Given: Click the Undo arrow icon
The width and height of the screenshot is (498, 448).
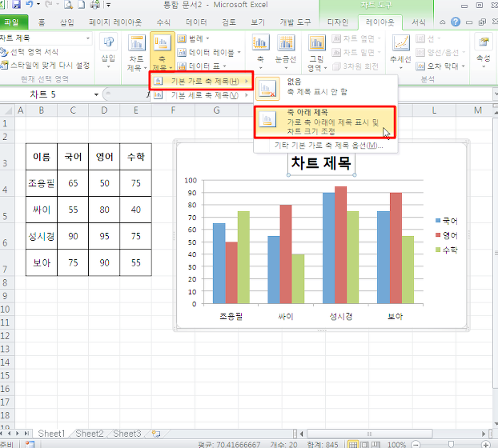Looking at the screenshot, I should point(30,5).
